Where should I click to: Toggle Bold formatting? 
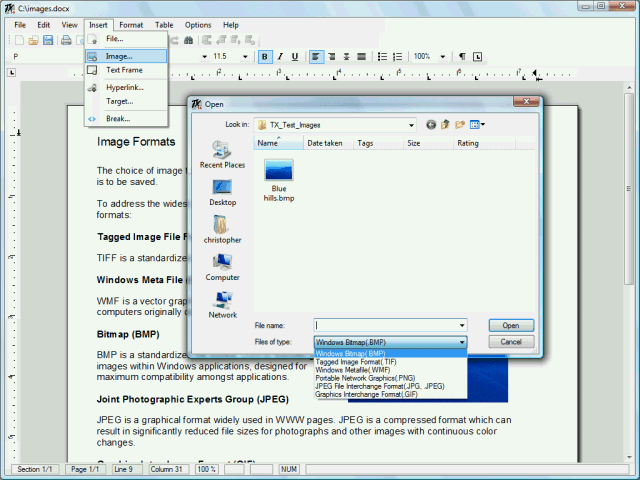[265, 57]
